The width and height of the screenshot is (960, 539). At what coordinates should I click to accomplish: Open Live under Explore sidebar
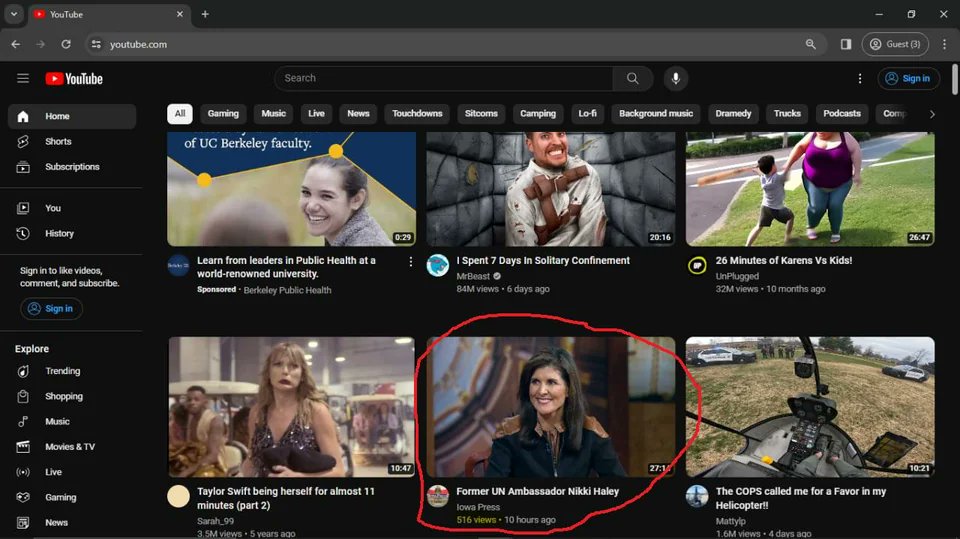click(x=72, y=472)
